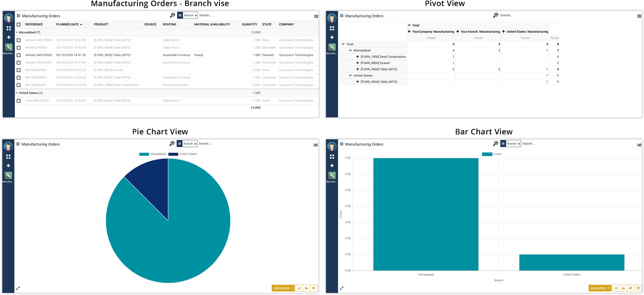Open the hamburger menu beside Manufacturing Orders in the pie chart panel

[18, 144]
